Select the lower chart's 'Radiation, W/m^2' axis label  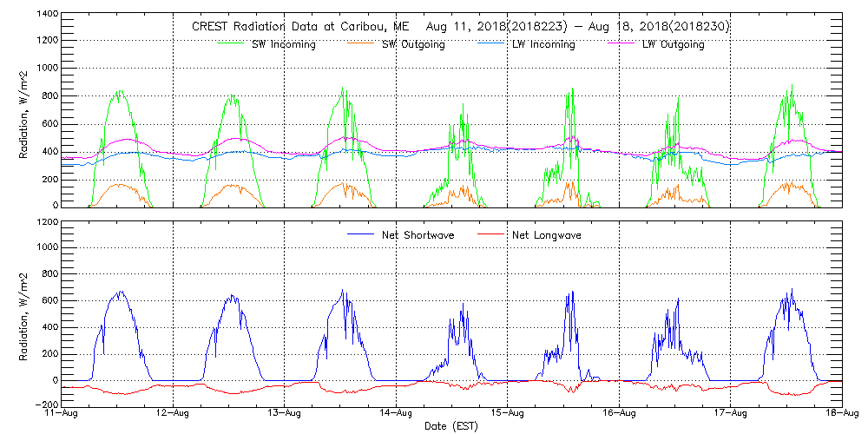(24, 313)
